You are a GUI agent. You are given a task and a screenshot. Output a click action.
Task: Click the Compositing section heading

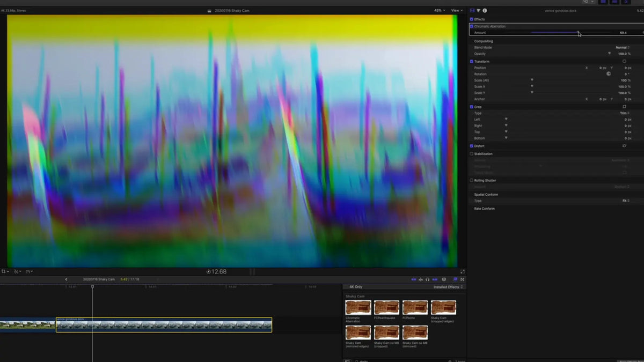pos(484,41)
